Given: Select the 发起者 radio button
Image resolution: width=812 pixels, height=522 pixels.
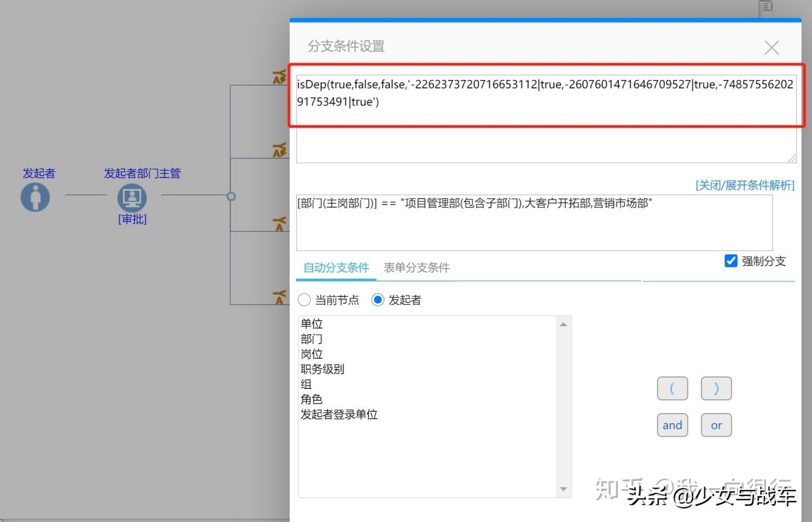Looking at the screenshot, I should tap(378, 300).
